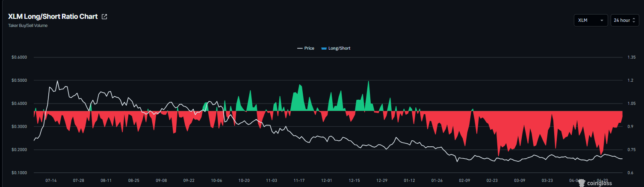This screenshot has height=187, width=644.
Task: Open chart via external-link icon beside title
Action: (104, 17)
